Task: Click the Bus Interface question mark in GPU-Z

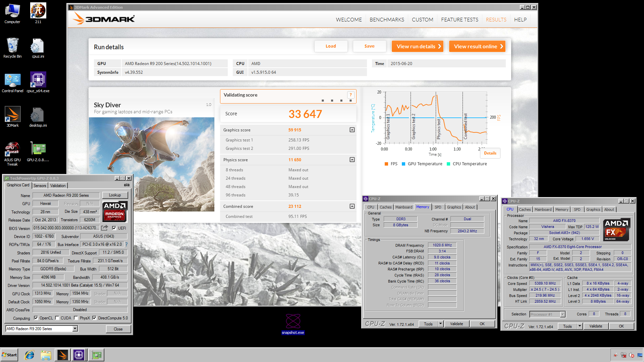Action: coord(126,244)
